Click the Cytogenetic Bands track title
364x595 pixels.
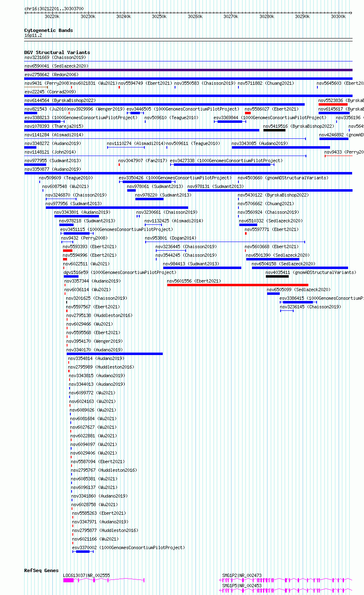49,30
